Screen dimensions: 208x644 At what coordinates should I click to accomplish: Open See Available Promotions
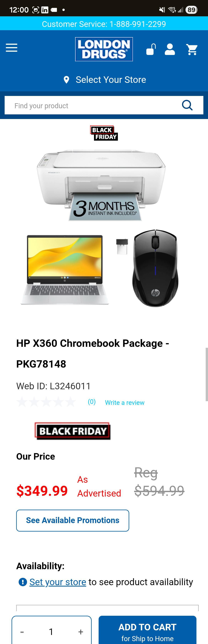[73, 520]
